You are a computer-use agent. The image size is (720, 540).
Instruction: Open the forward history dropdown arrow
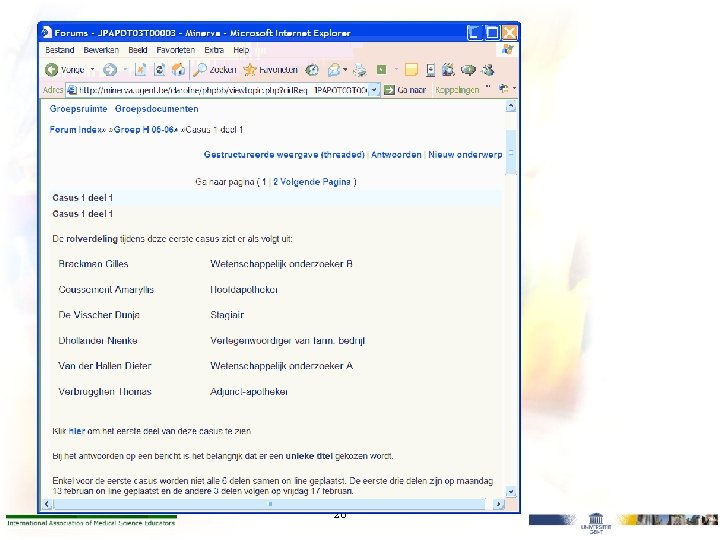tap(125, 70)
